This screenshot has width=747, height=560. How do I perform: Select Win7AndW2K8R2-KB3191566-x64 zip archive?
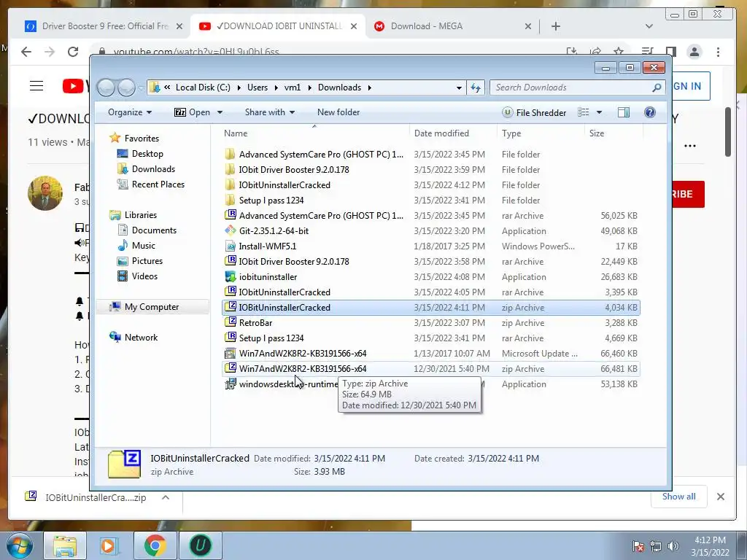coord(430,368)
